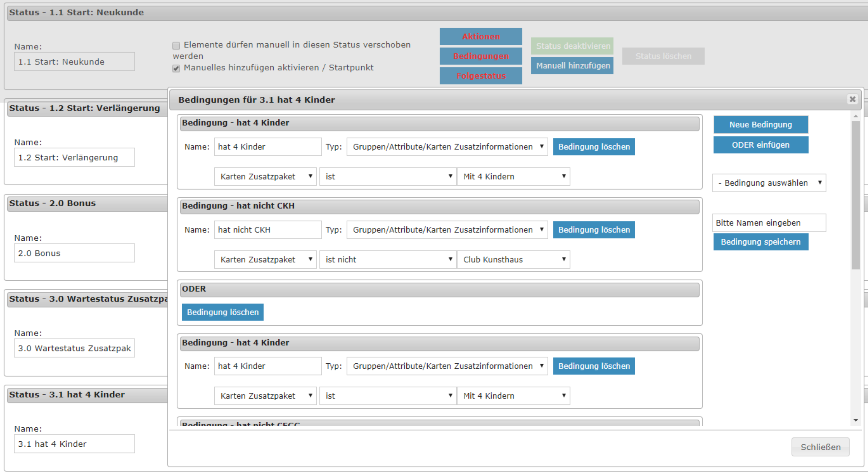Edit the '2.0 Bonus' name field
This screenshot has height=476, width=868.
[x=74, y=253]
